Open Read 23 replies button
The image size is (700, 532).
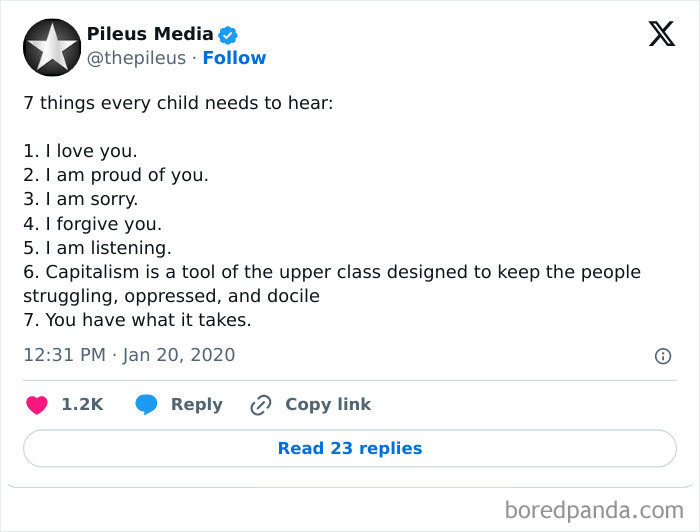[x=350, y=448]
